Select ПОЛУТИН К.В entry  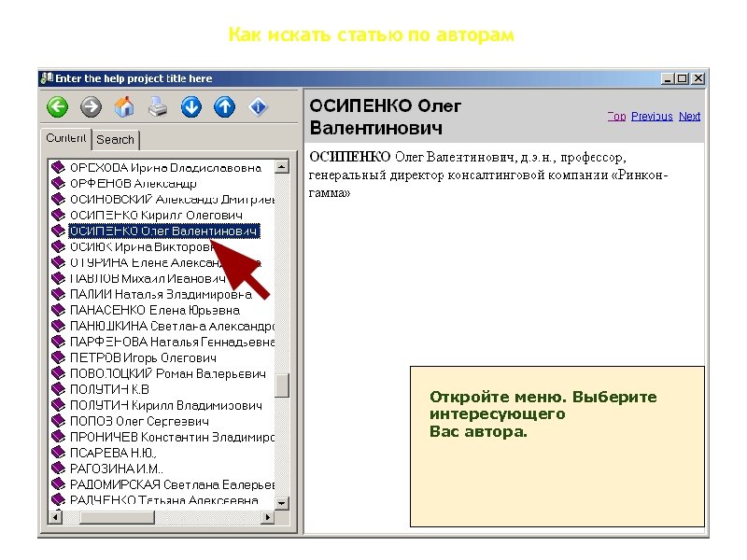coord(109,389)
